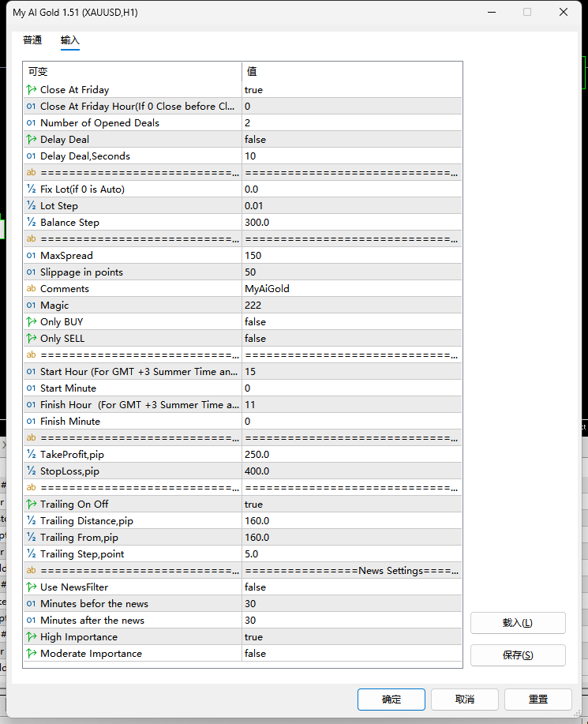Image resolution: width=588 pixels, height=724 pixels.
Task: Click the integer icon beside Slippage in points
Action: (x=31, y=272)
